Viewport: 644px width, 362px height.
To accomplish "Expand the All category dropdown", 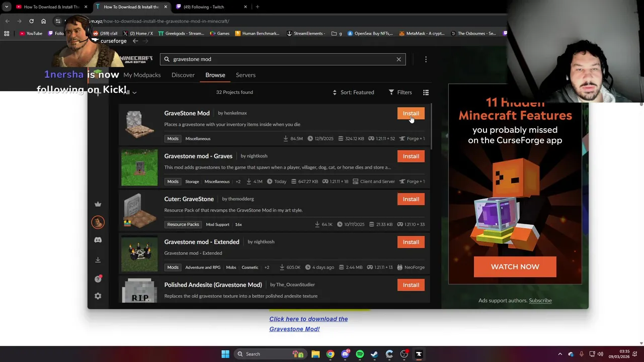I will point(130,93).
